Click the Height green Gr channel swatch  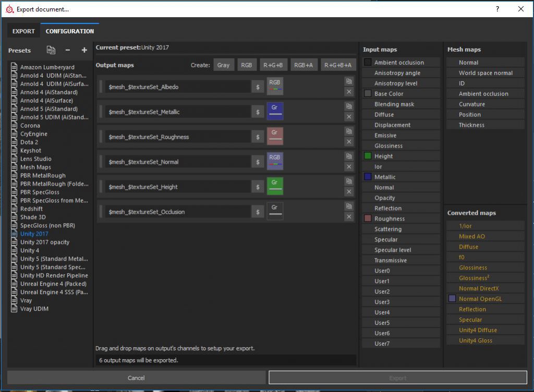click(275, 186)
